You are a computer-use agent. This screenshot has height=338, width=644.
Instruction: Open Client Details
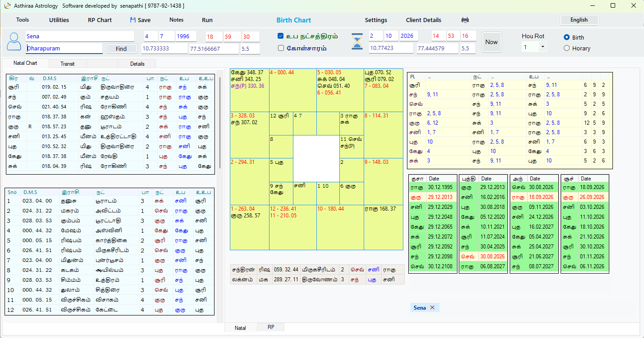(424, 20)
